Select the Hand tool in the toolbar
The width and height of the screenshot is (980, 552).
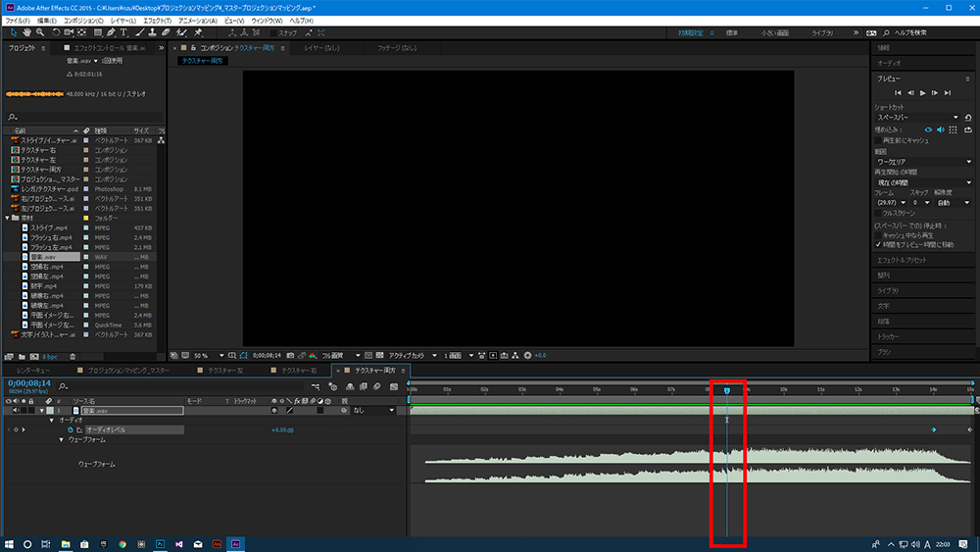coord(25,32)
